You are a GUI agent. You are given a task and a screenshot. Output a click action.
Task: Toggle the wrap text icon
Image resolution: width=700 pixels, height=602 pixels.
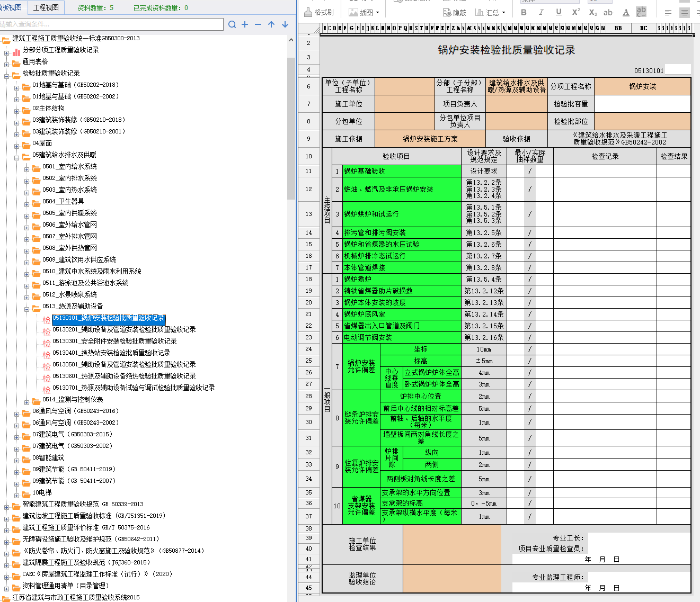pos(641,12)
